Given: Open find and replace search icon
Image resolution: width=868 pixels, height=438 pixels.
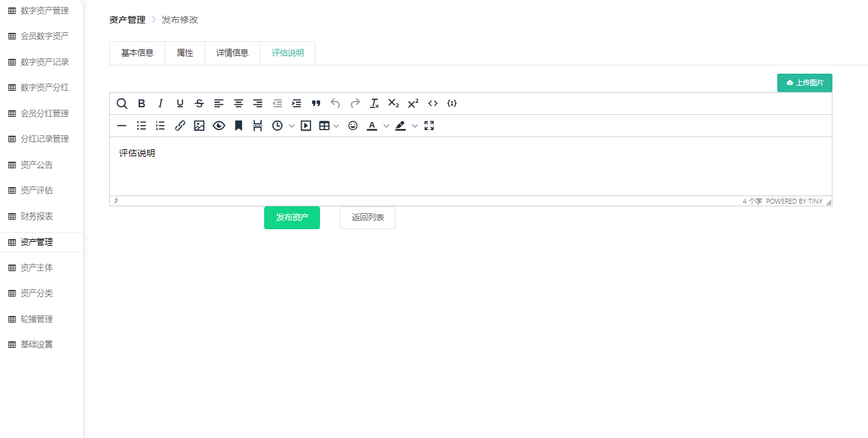Looking at the screenshot, I should 122,103.
